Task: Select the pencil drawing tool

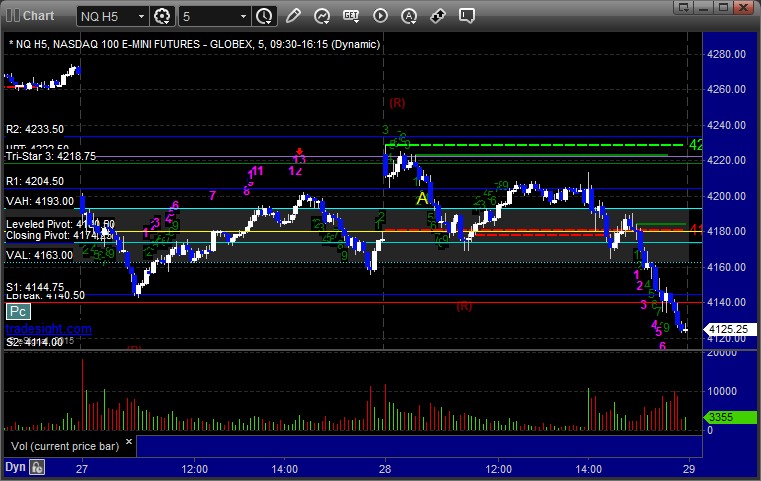Action: (292, 16)
